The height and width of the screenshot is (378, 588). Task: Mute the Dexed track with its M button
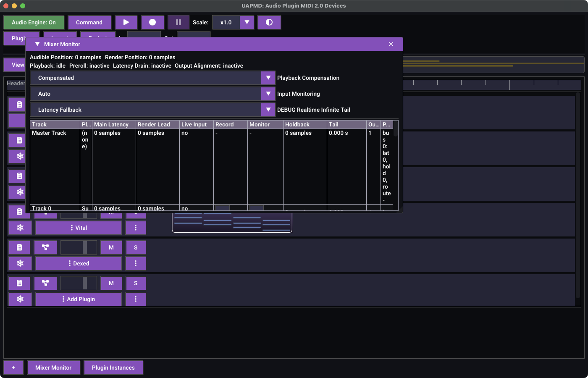click(111, 247)
